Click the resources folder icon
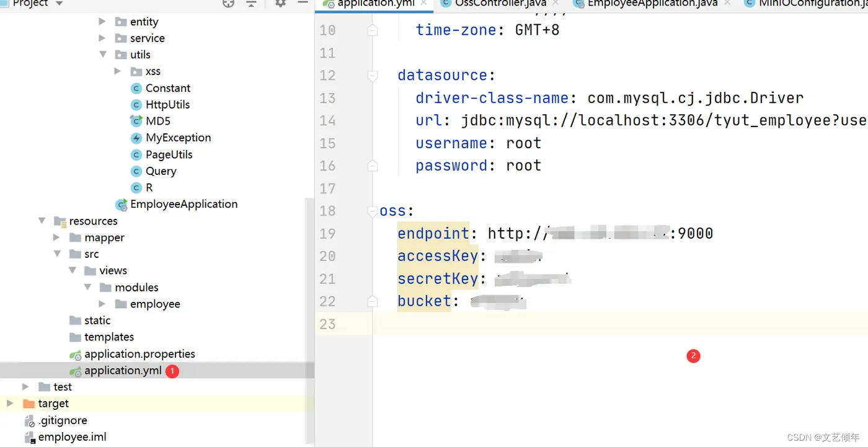The height and width of the screenshot is (447, 868). tap(60, 221)
